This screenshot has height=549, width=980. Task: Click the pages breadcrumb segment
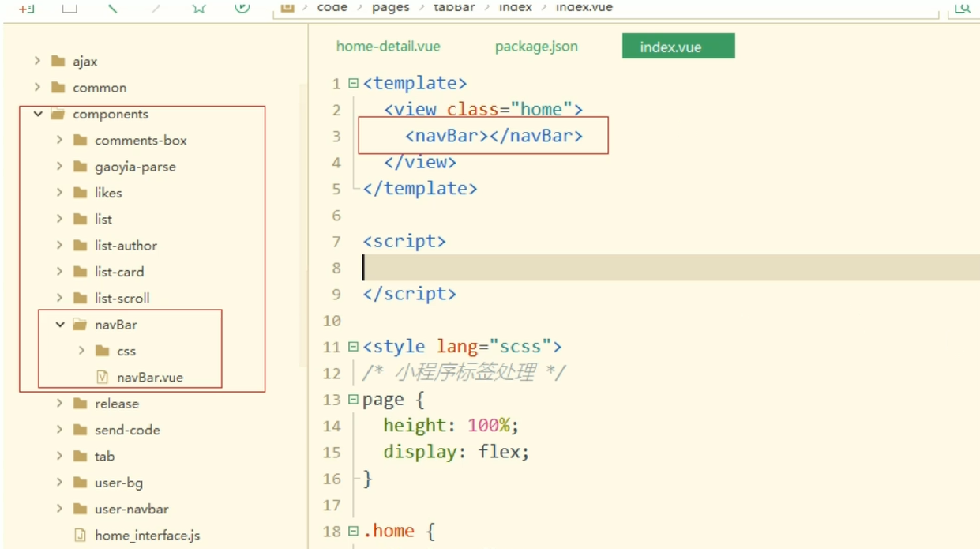click(x=391, y=7)
